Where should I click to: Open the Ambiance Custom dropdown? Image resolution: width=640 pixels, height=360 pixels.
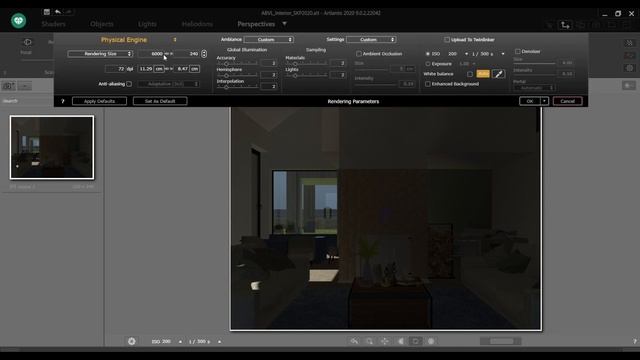click(269, 40)
